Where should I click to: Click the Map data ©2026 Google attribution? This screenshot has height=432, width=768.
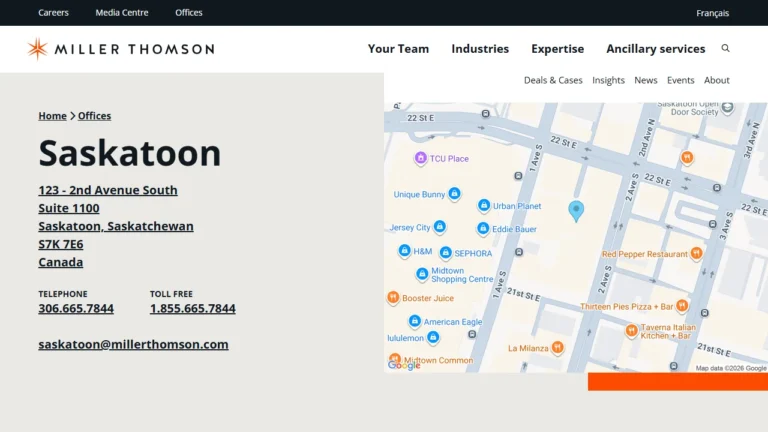pyautogui.click(x=731, y=368)
